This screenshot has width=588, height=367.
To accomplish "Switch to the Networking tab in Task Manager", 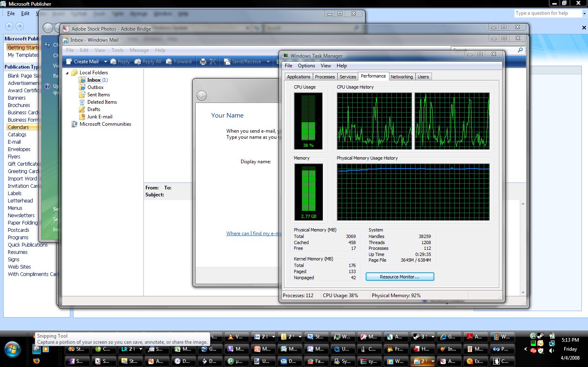I will point(402,77).
